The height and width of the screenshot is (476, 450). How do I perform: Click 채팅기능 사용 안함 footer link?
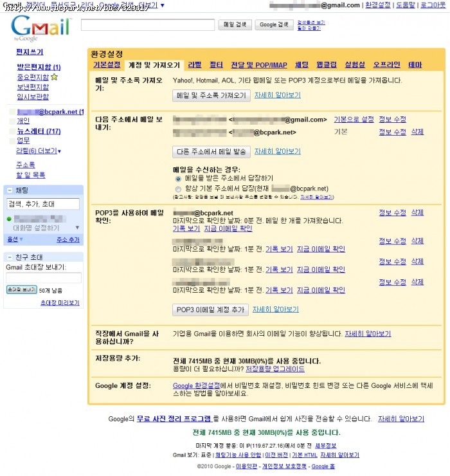pos(238,455)
